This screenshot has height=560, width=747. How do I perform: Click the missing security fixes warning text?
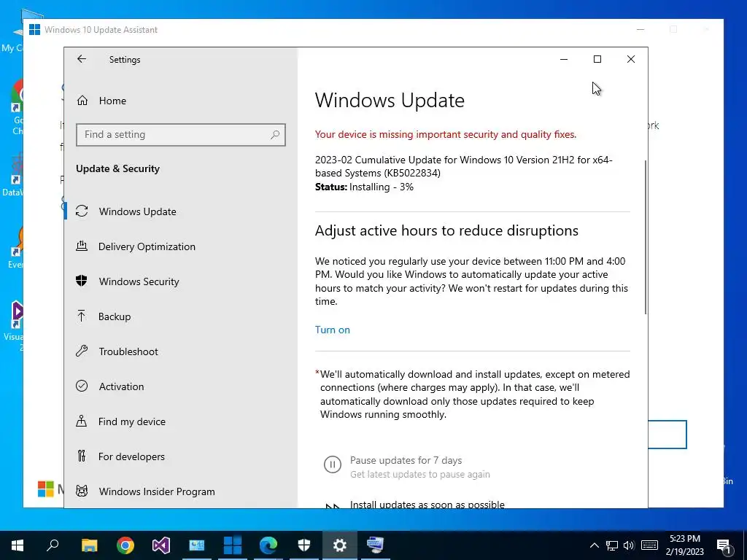[446, 134]
